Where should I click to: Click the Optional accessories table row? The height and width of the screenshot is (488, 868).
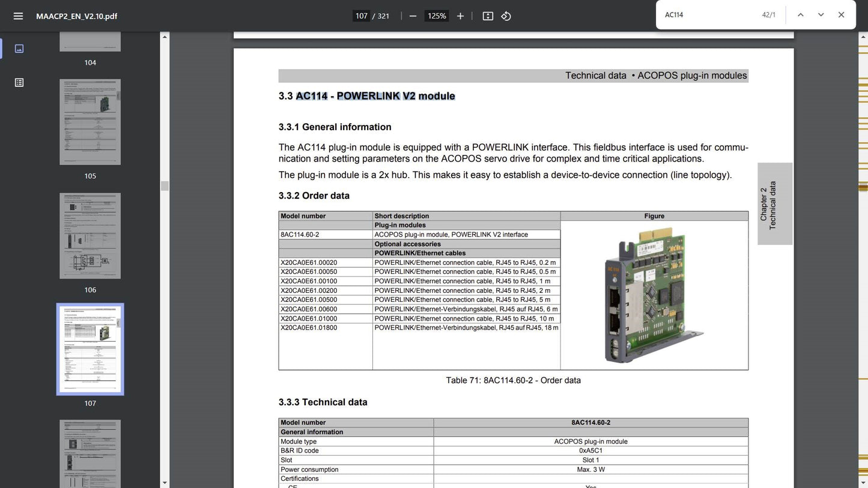419,244
